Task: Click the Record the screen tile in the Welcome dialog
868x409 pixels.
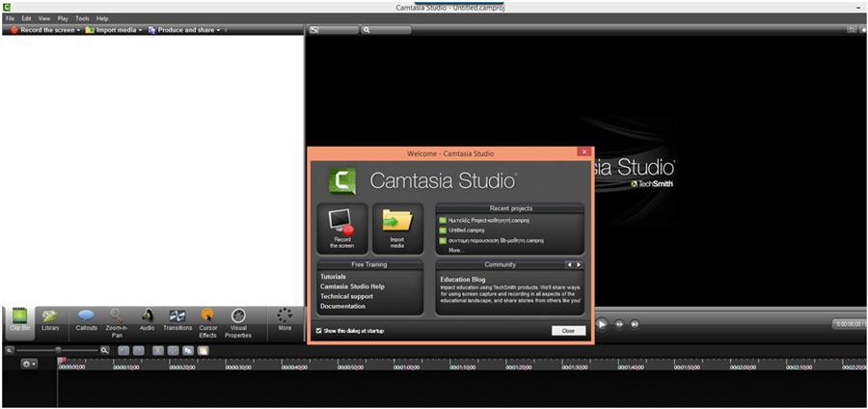Action: 341,228
